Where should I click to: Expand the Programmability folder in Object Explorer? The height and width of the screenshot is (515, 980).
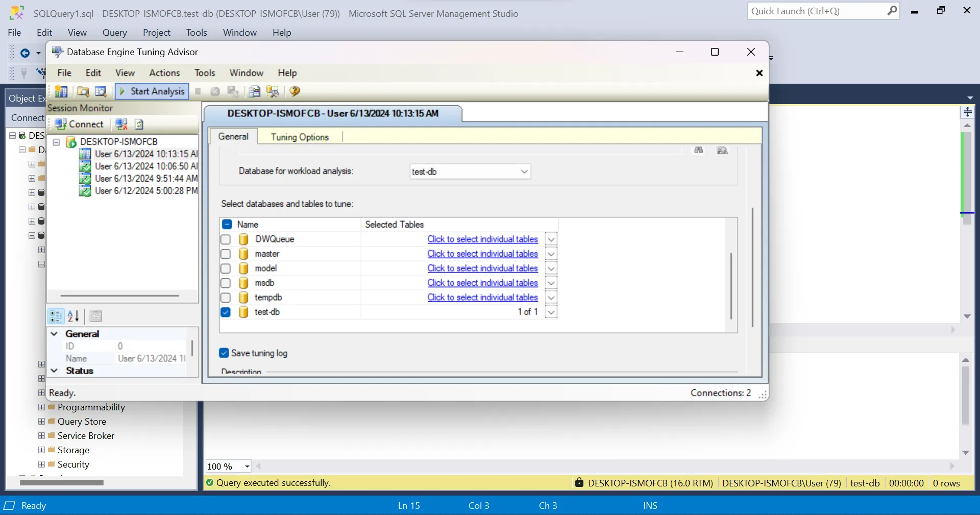tap(41, 407)
